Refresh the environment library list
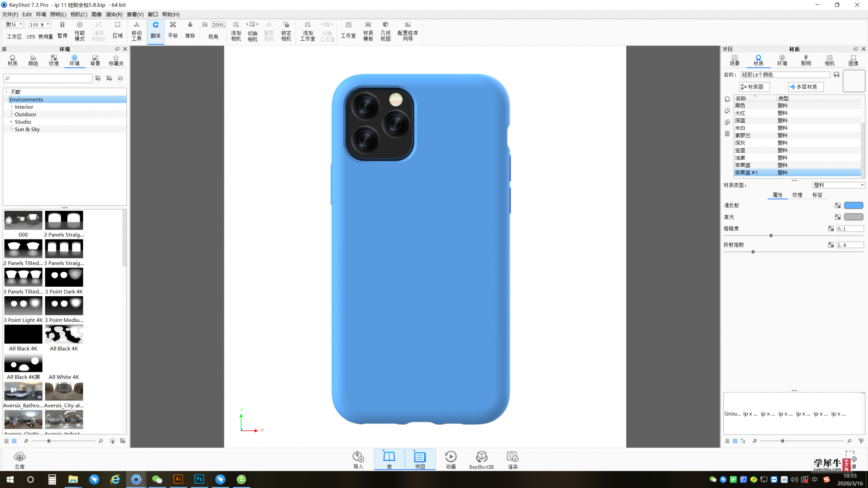868x488 pixels. (x=120, y=79)
